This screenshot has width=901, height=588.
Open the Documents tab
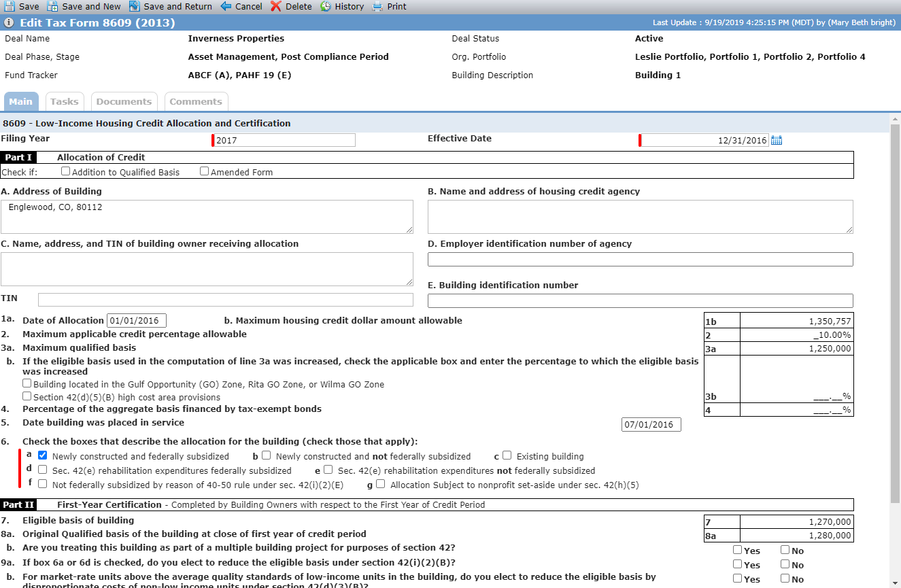point(124,101)
